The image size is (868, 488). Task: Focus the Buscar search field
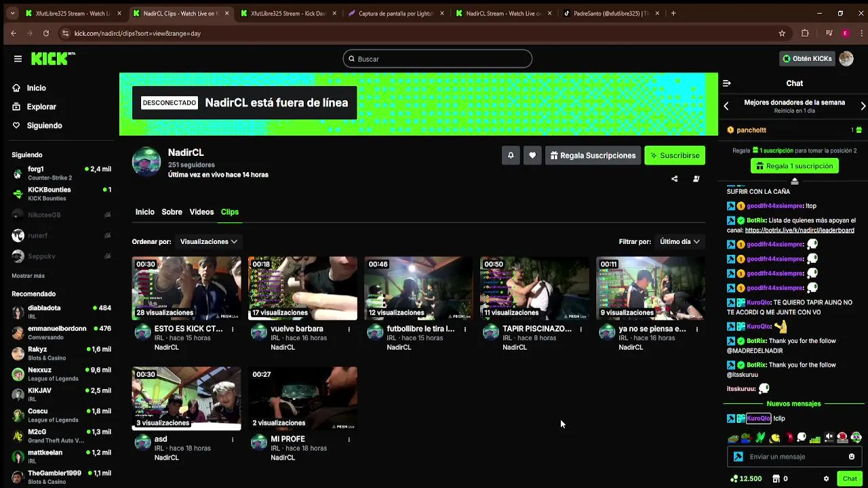(x=437, y=59)
